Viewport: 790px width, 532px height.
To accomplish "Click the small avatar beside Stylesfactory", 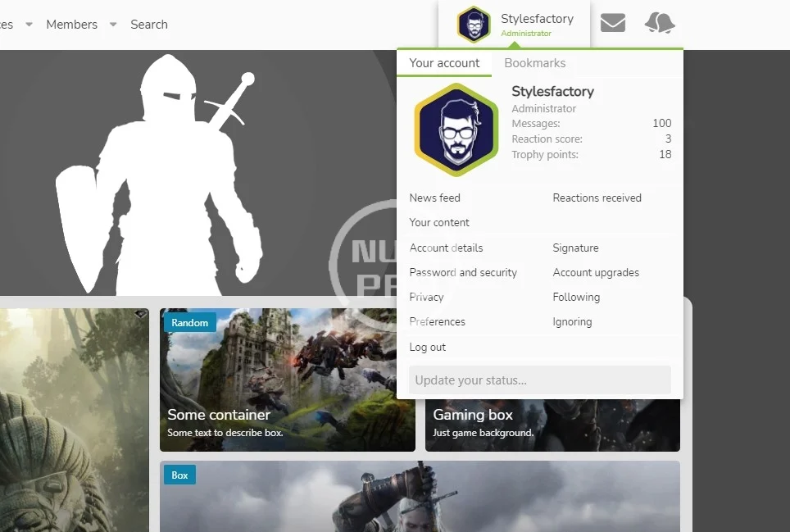I will [x=474, y=24].
